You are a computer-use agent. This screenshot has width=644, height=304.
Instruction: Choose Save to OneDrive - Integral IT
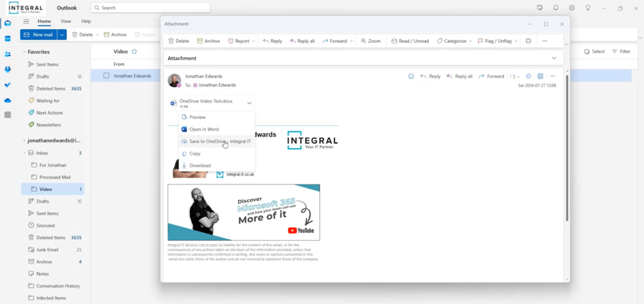click(x=216, y=142)
